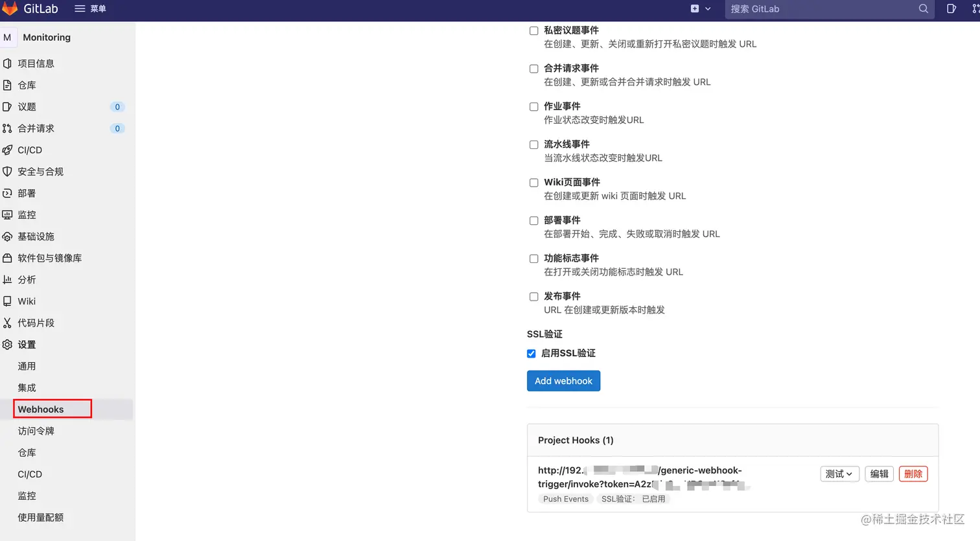Click the 监控 monitor icon in sidebar
This screenshot has height=541, width=980.
pos(7,214)
